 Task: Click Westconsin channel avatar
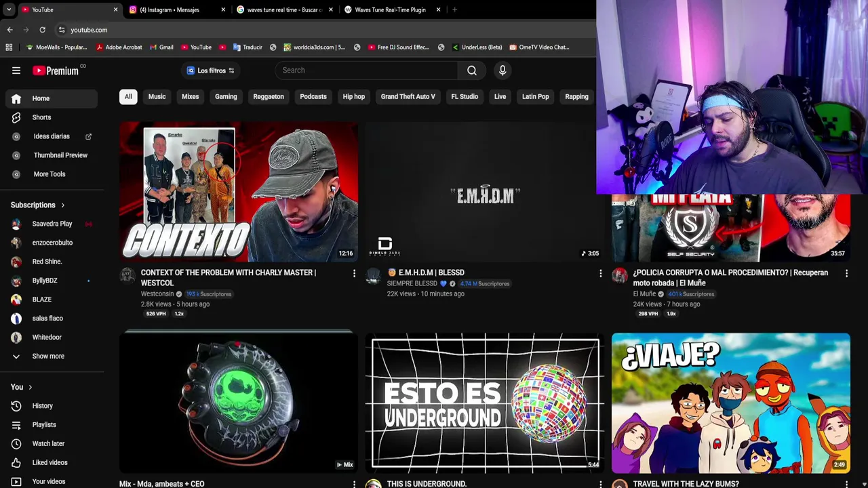pos(127,275)
